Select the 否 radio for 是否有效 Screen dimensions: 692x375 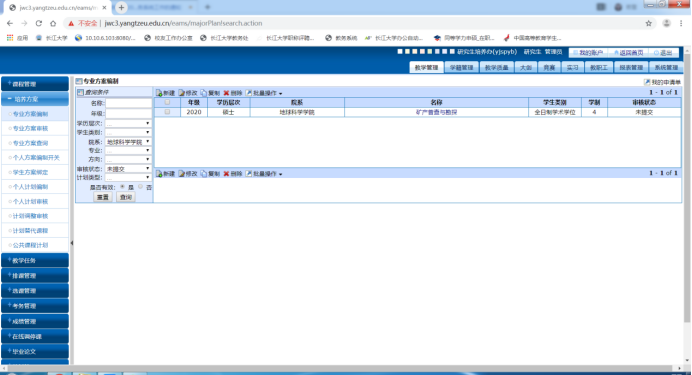[140, 187]
